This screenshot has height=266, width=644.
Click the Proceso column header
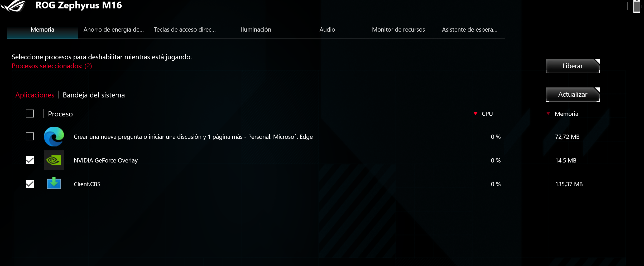[x=60, y=114]
